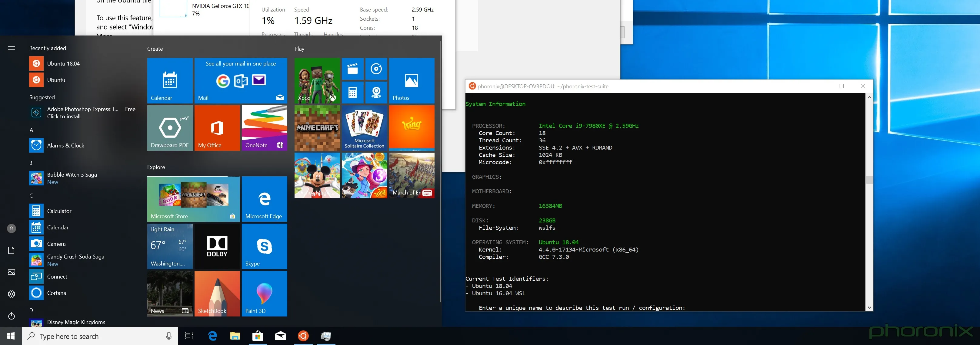Open Candy Crush Soda Saga in app list
Image resolution: width=980 pixels, height=345 pixels.
82,260
